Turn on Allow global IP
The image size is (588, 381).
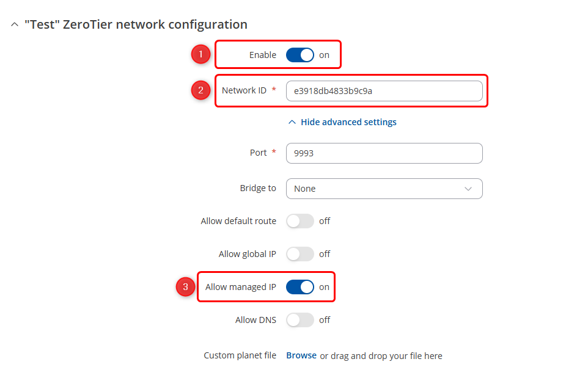pyautogui.click(x=300, y=254)
